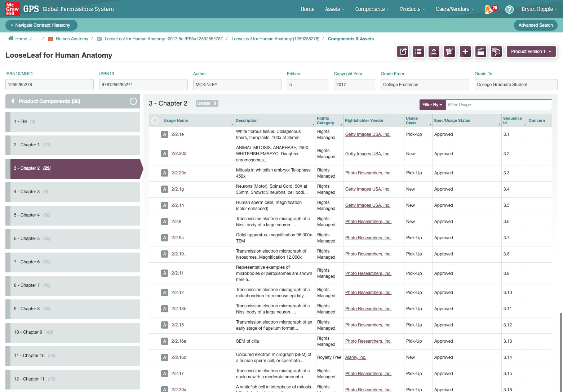Click the package search magnifier icon
This screenshot has height=392, width=563.
click(x=496, y=52)
